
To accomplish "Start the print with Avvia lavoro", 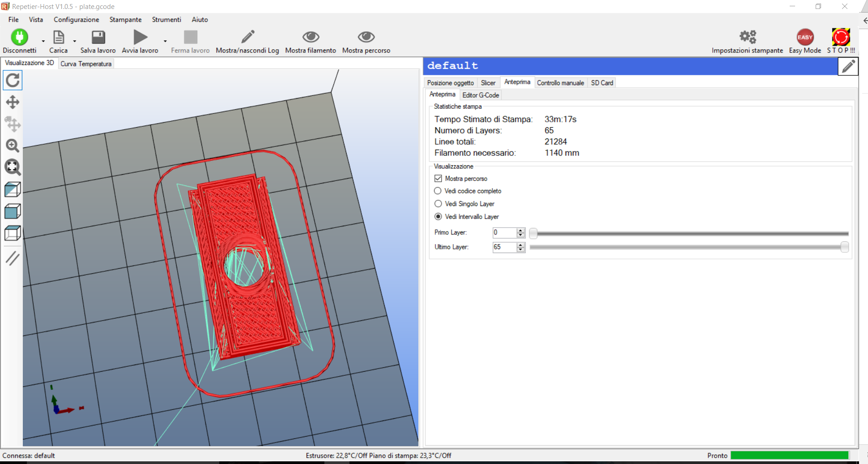I will [x=140, y=37].
